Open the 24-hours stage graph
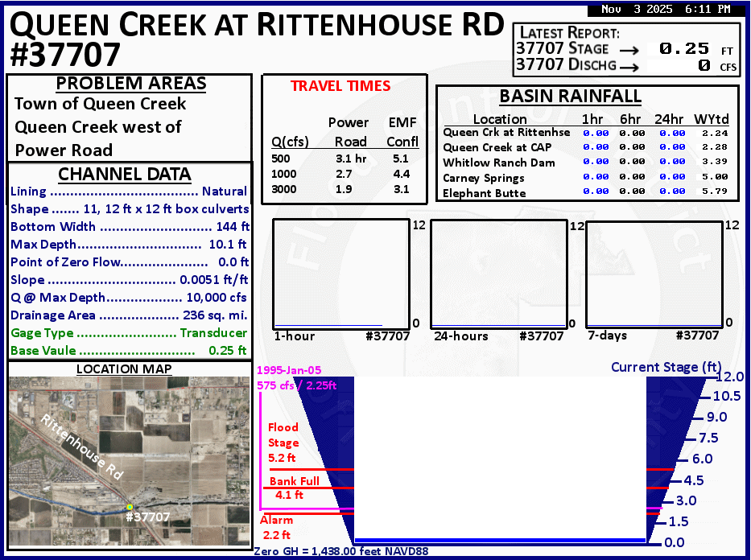This screenshot has height=560, width=751. (x=499, y=273)
